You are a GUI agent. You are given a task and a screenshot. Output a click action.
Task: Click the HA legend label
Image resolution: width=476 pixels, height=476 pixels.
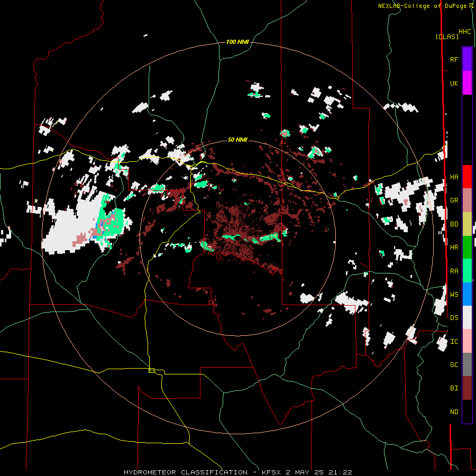pos(454,177)
